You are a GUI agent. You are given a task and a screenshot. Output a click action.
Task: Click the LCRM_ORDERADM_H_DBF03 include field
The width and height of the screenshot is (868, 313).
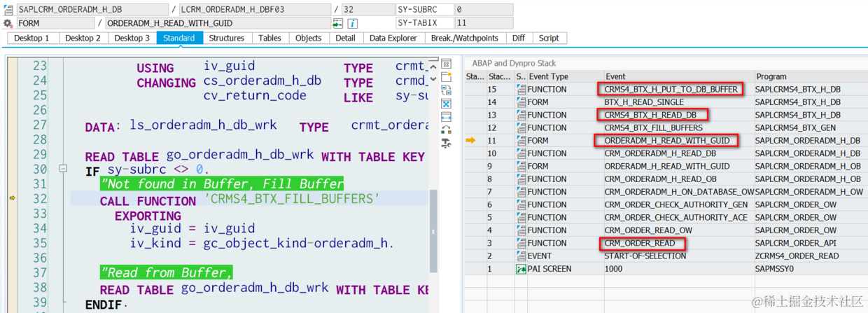[255, 10]
